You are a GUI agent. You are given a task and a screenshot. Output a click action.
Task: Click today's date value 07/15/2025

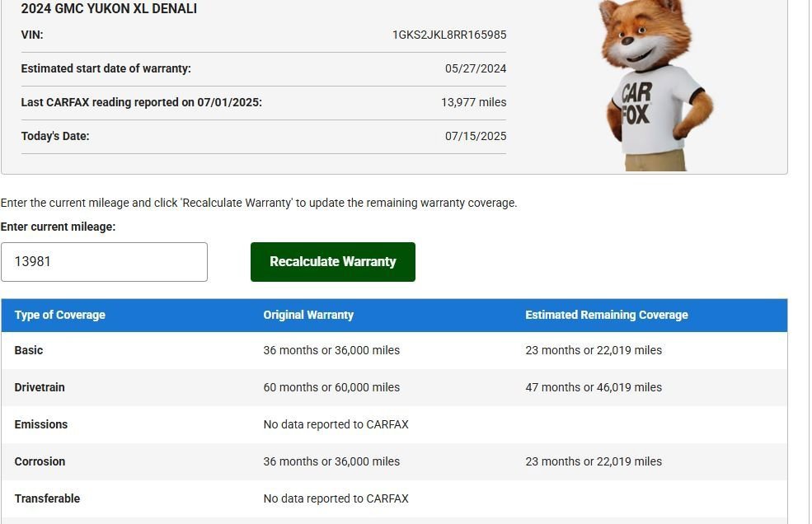[476, 137]
